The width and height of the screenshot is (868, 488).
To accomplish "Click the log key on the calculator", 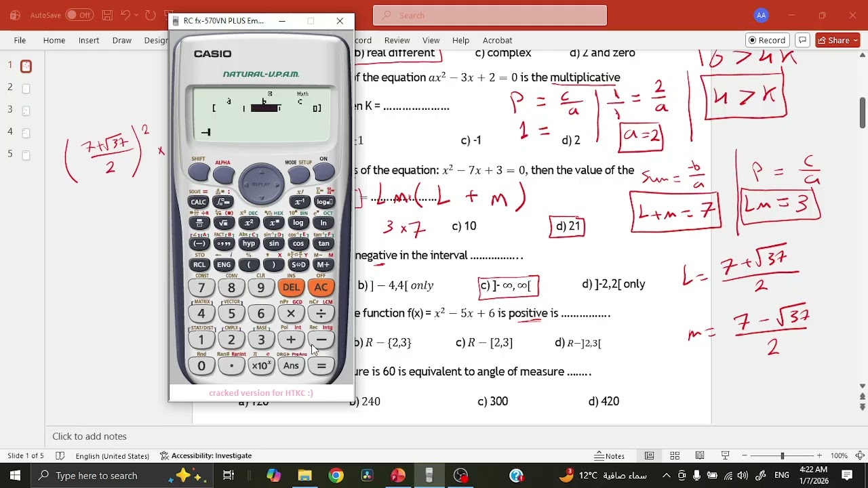I will (298, 223).
